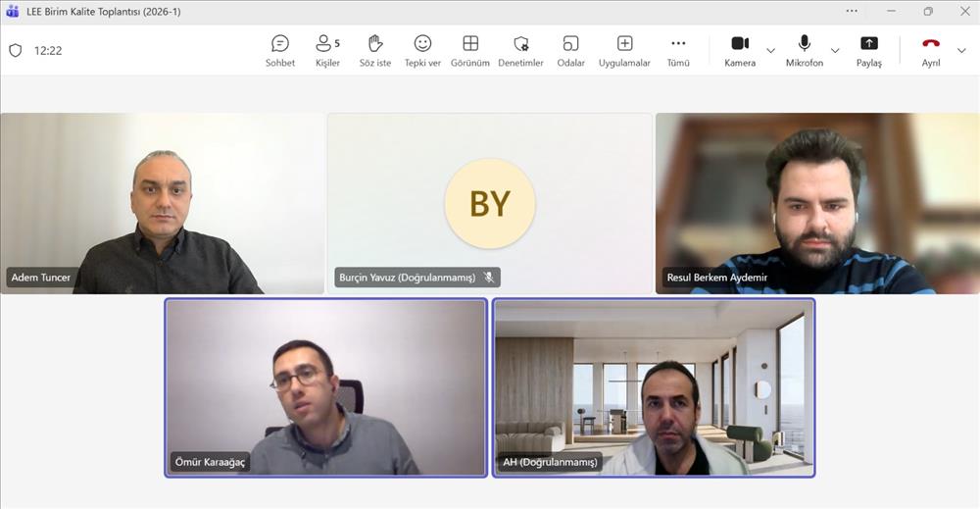980x509 pixels.
Task: Open Denetimler controls
Action: [x=520, y=50]
